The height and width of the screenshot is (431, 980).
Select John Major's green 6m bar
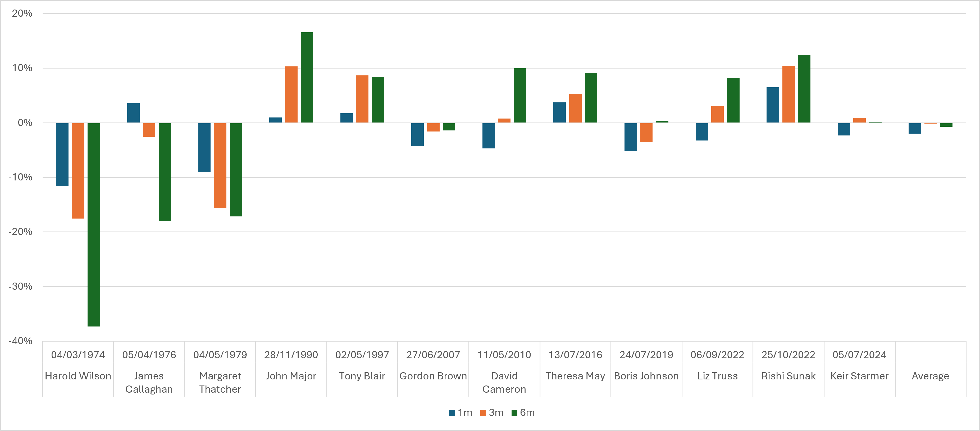(x=307, y=77)
